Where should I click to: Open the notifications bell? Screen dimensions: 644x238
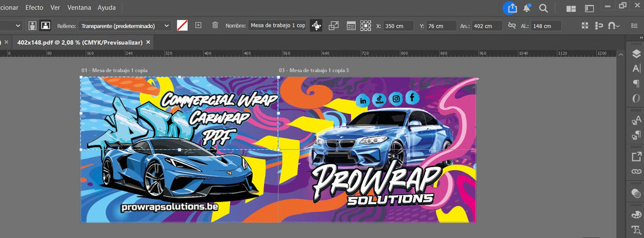tap(526, 8)
